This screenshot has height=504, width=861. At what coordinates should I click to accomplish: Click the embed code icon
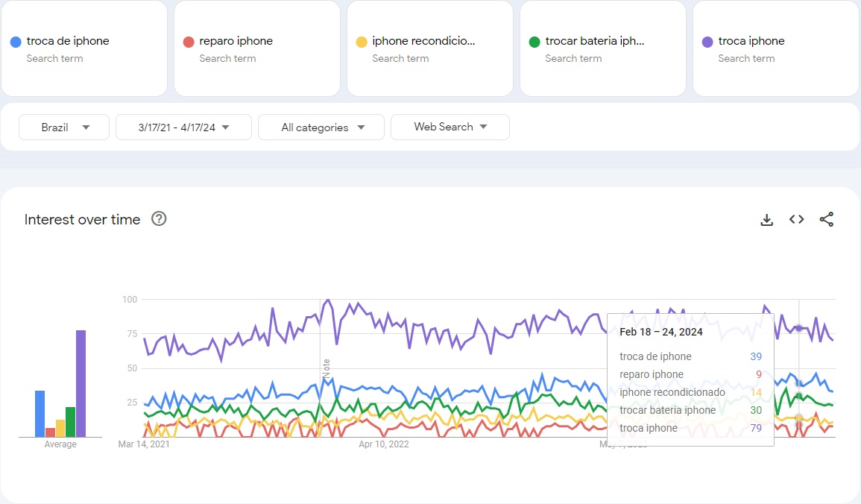[796, 220]
